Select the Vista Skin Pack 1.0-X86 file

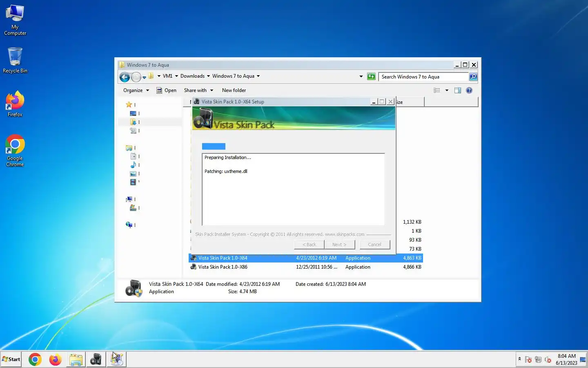306,267
